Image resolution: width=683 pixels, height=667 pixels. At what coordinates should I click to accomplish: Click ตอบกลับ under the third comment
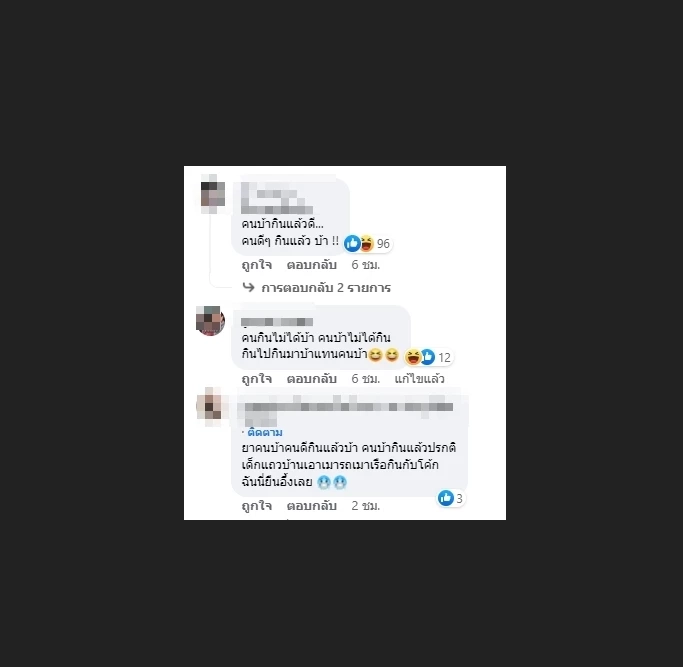coord(311,506)
